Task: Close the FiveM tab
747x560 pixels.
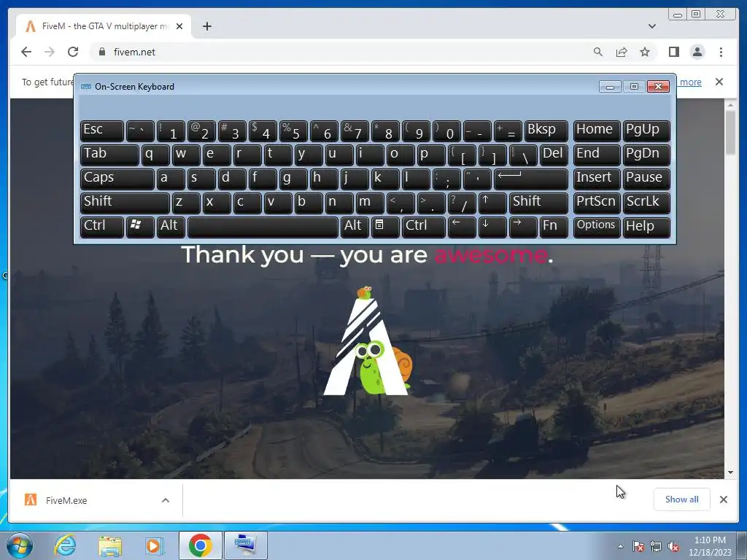Action: [x=179, y=26]
